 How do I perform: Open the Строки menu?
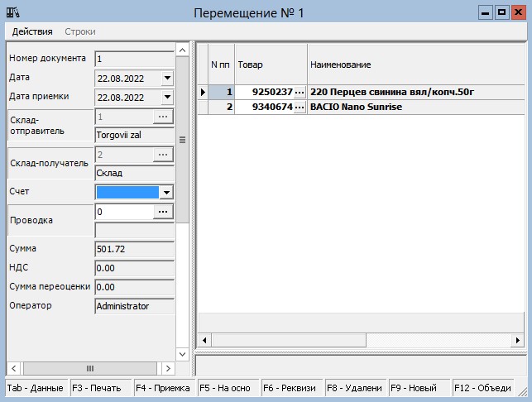click(x=80, y=31)
